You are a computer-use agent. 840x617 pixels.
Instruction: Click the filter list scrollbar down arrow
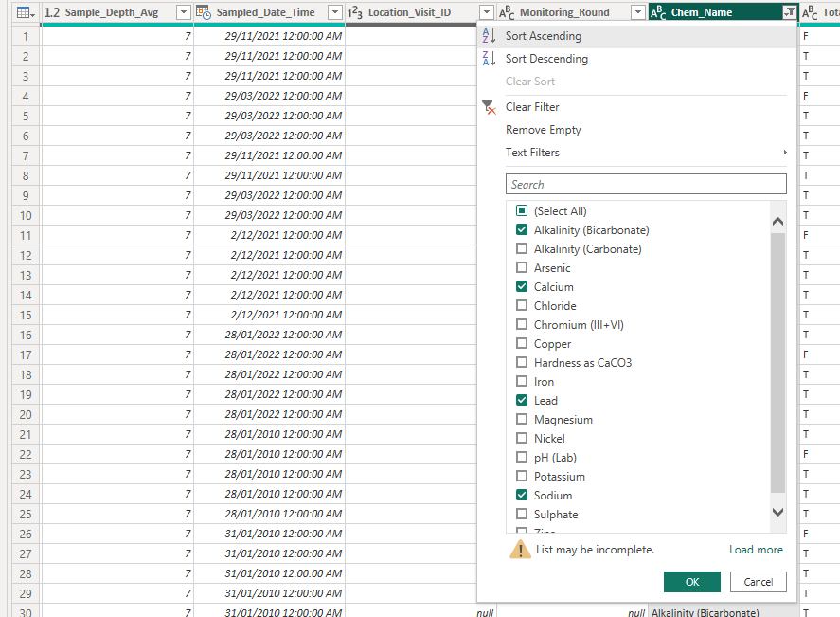(778, 513)
